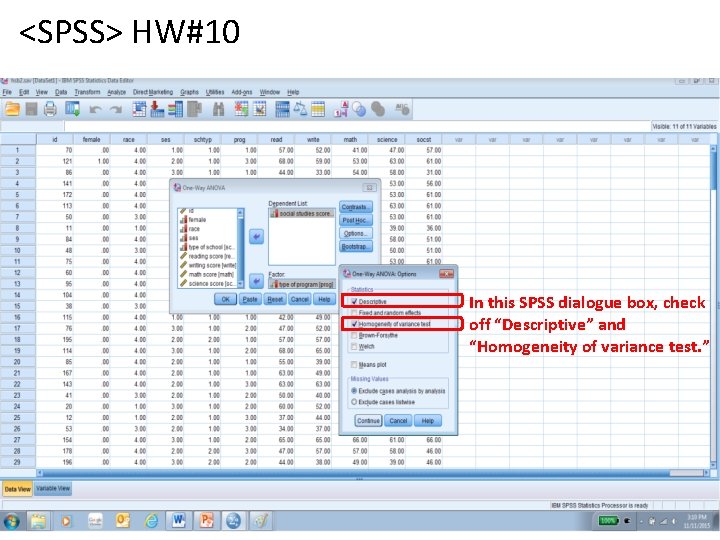This screenshot has height=540, width=720.
Task: Uncheck the Descriptive checkbox
Action: (354, 302)
